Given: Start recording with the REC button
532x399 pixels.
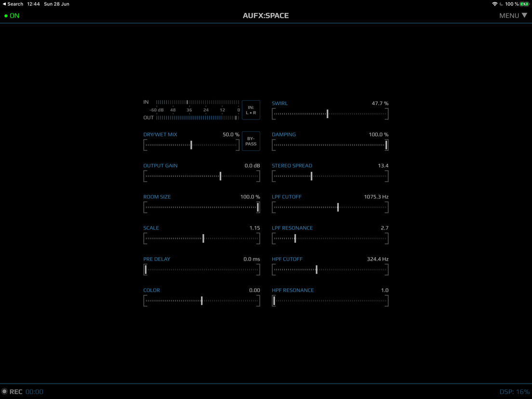Looking at the screenshot, I should 12,392.
